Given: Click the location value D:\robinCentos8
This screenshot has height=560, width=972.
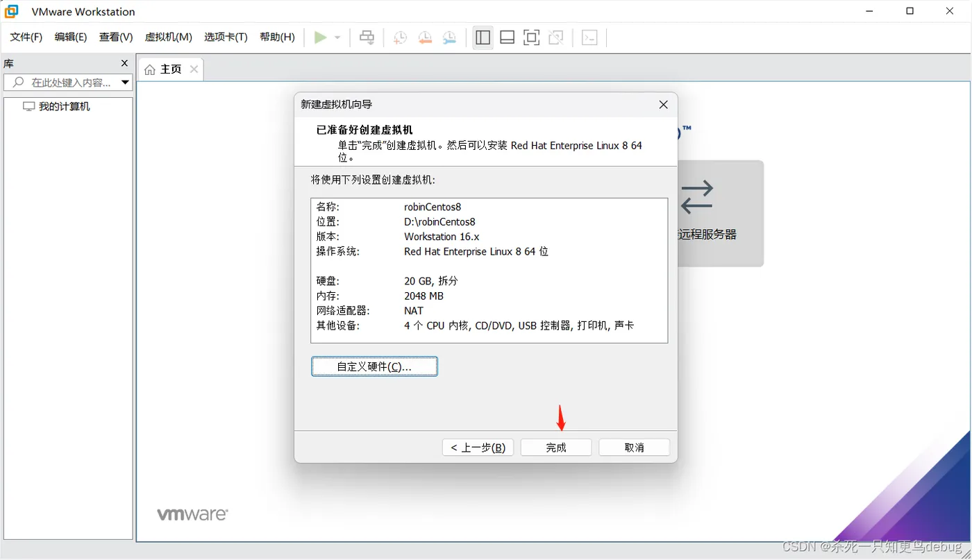Looking at the screenshot, I should [x=439, y=222].
